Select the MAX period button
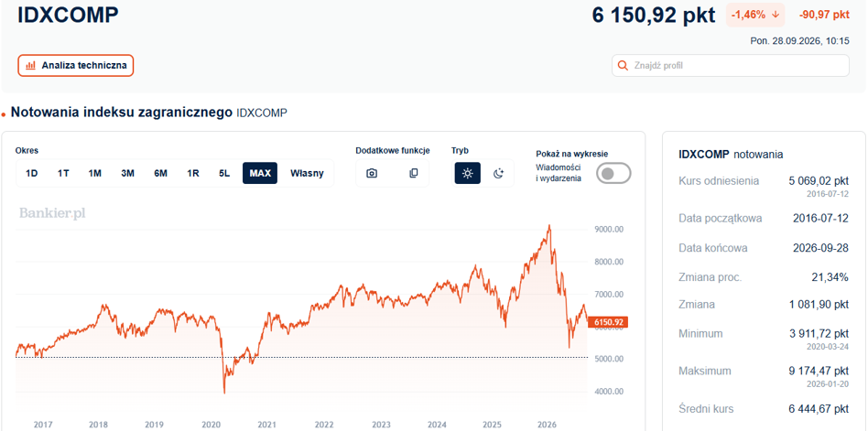Screen dimensions: 868x431 click(x=260, y=173)
